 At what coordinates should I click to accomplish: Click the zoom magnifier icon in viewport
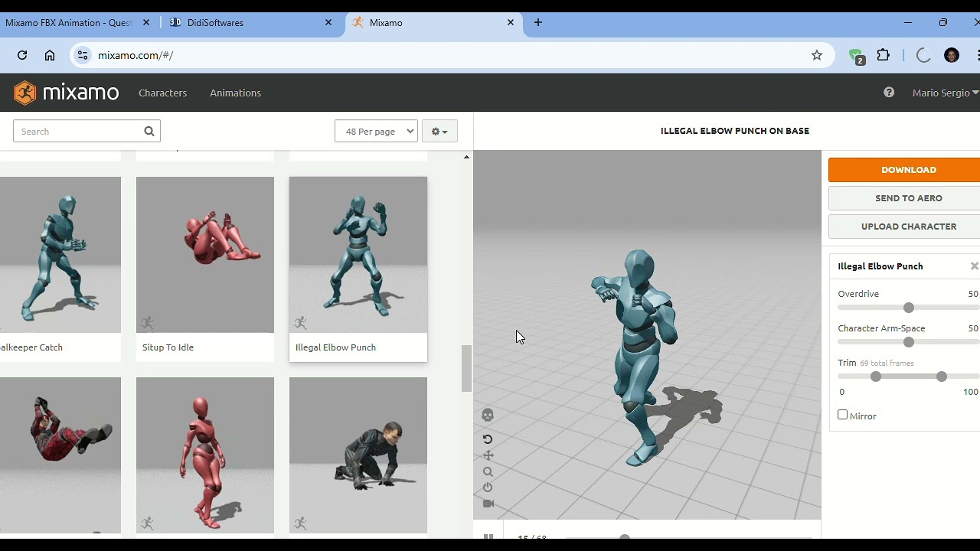488,471
